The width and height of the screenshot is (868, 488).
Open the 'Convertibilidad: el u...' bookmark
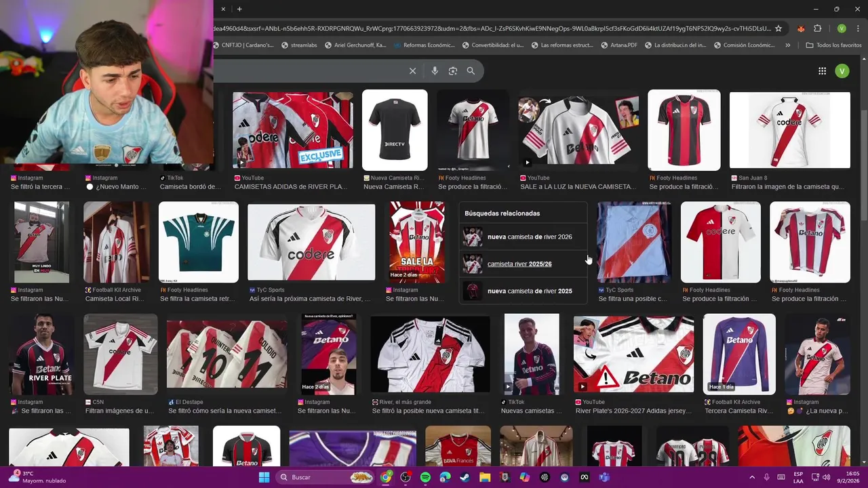(x=493, y=45)
